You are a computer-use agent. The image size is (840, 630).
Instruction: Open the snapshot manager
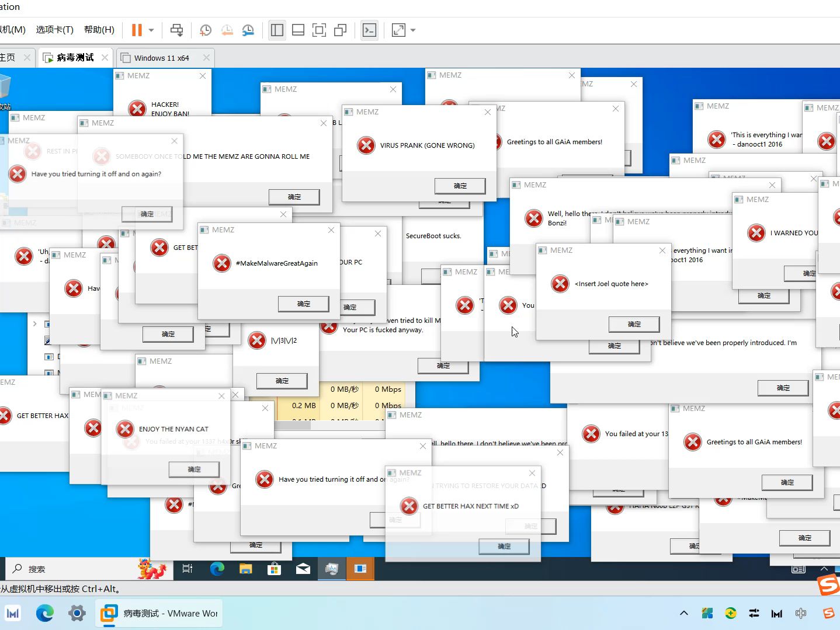248,30
